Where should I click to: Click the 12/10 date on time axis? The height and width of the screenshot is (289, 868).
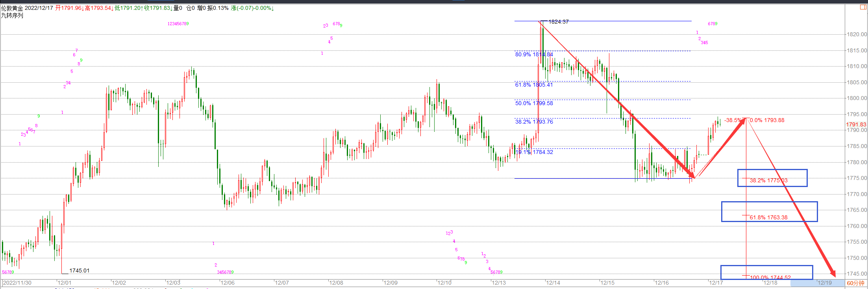(x=445, y=283)
